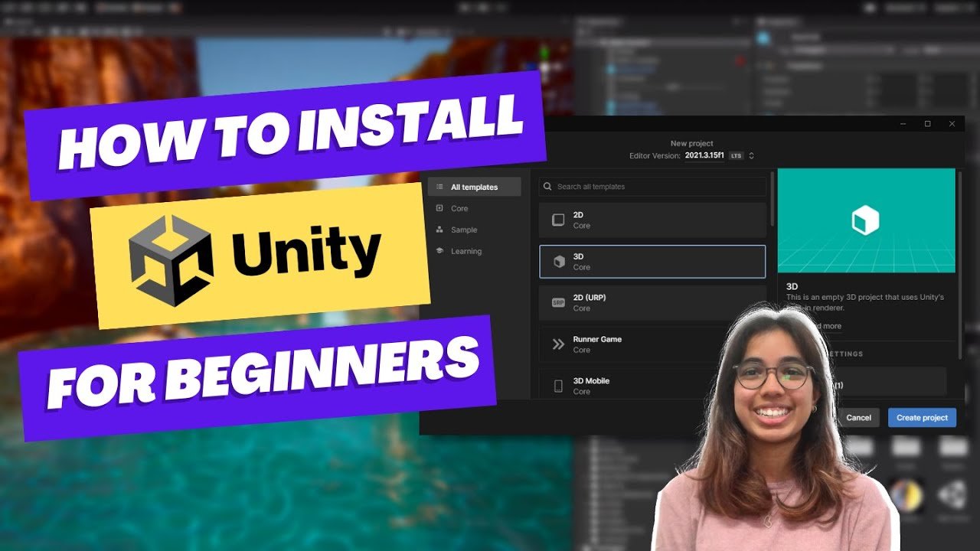
Task: Click the SRP icon of 2D (URP)
Action: [558, 303]
